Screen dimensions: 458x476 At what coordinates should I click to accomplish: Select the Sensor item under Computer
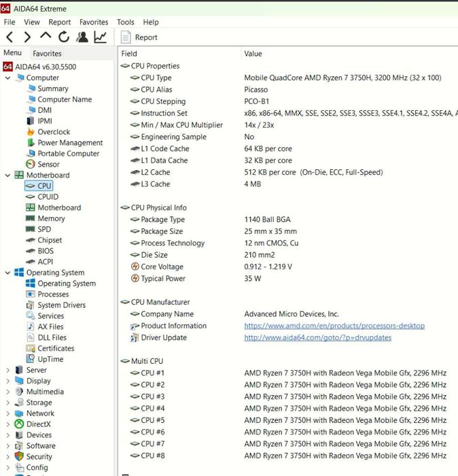tap(48, 164)
